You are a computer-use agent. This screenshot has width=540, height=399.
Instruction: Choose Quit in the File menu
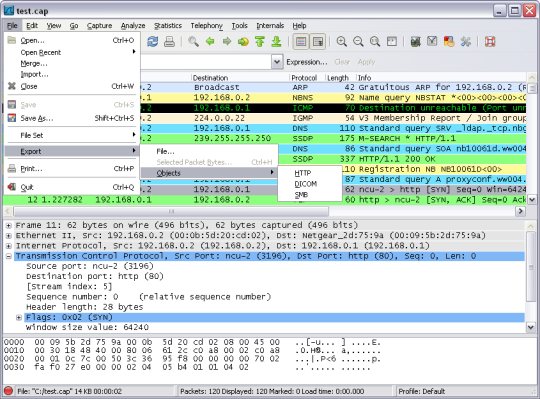click(72, 187)
